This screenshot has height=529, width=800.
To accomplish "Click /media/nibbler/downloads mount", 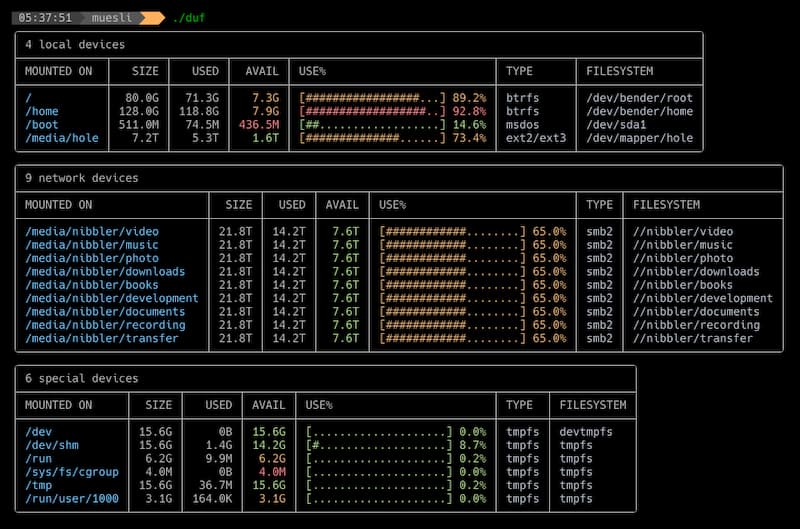I will [x=105, y=271].
